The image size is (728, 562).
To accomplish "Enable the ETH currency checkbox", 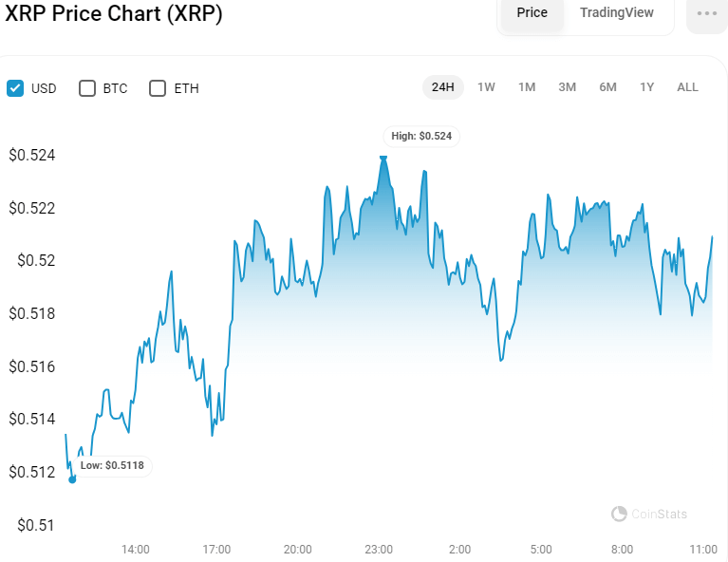I will [x=159, y=88].
